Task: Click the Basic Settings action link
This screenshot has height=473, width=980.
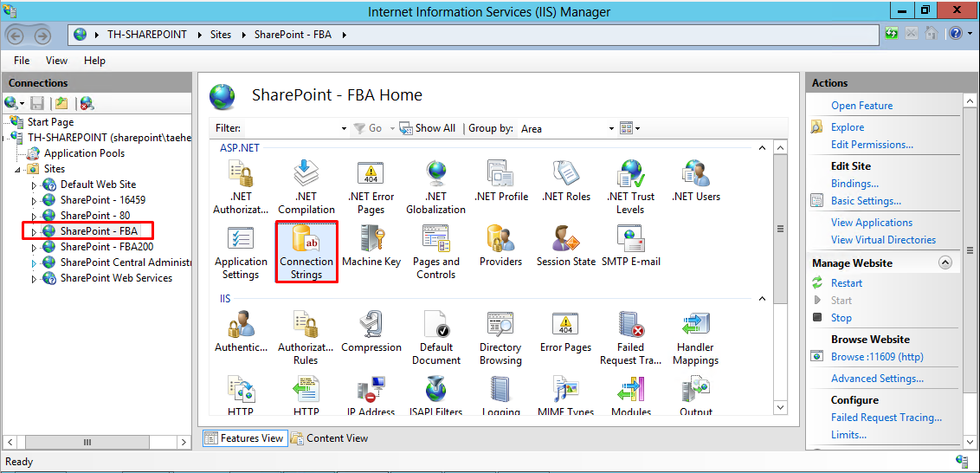Action: [867, 202]
